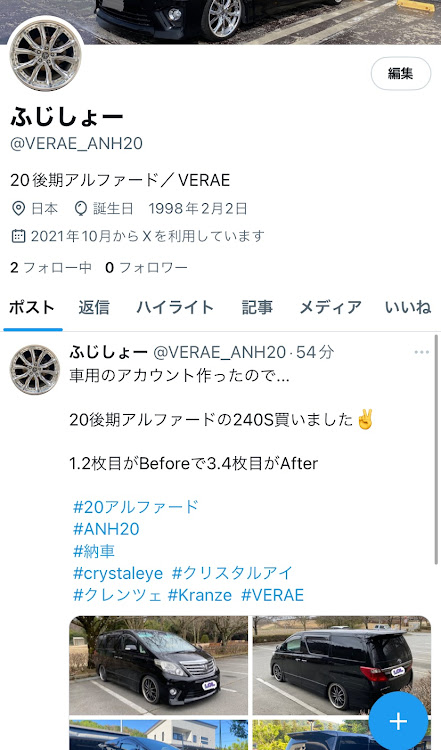This screenshot has width=441, height=750.
Task: Click the 編集 edit profile button
Action: point(401,73)
